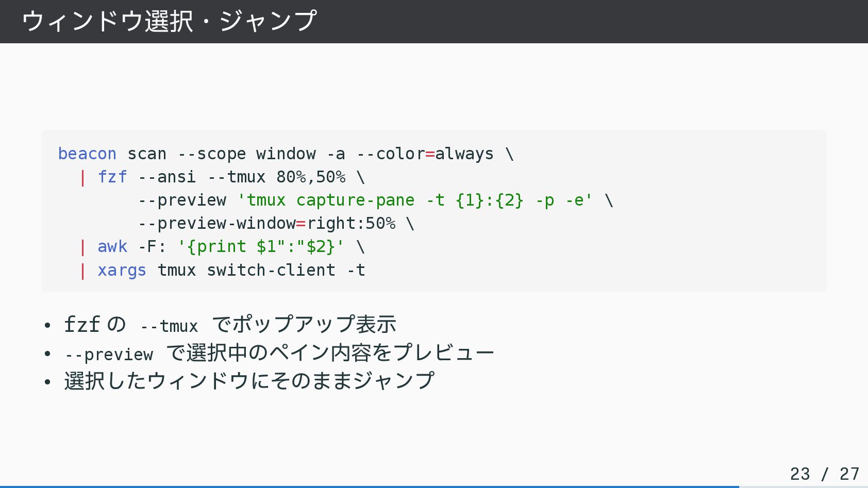Click the text "で選択中のペイン内容をプレビュー"
Viewport: 868px width, 488px height.
(330, 352)
